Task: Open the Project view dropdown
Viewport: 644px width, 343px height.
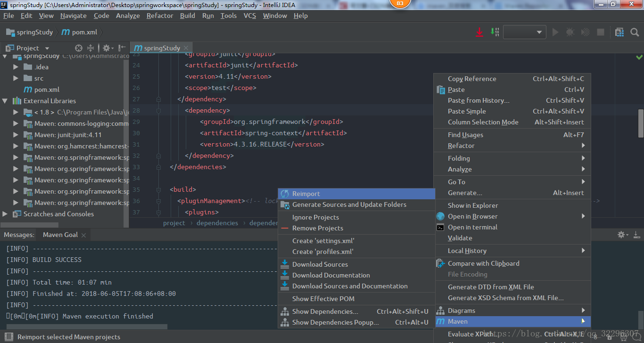Action: (x=47, y=48)
